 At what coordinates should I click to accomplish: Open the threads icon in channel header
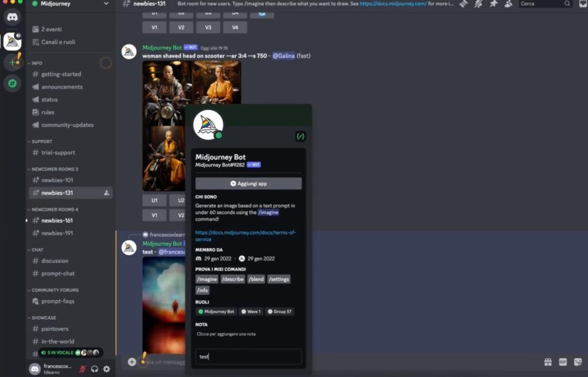click(464, 4)
